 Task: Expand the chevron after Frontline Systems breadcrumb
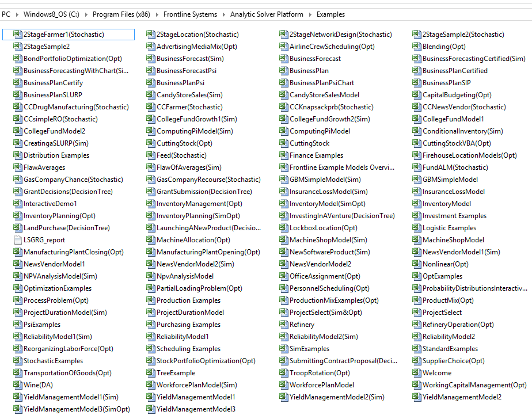[x=224, y=14]
